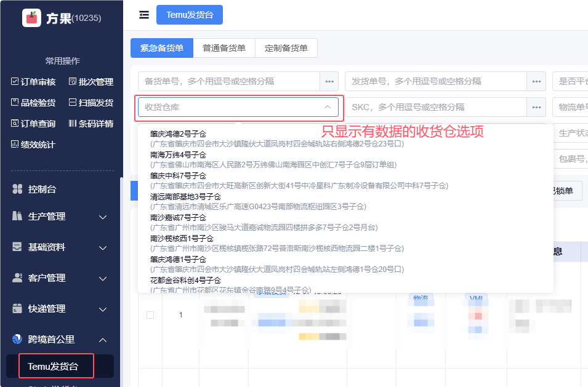588x387 pixels.
Task: Switch to 定制备货单 tab
Action: pyautogui.click(x=286, y=48)
